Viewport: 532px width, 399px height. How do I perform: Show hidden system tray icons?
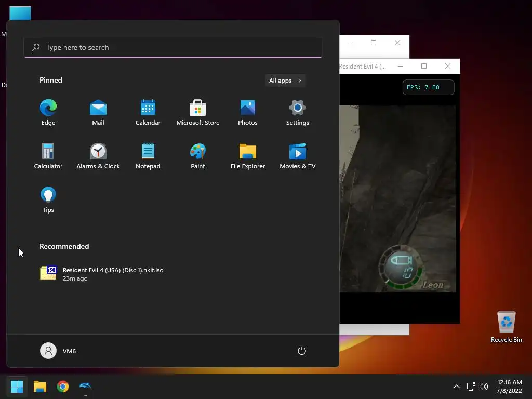pyautogui.click(x=457, y=387)
